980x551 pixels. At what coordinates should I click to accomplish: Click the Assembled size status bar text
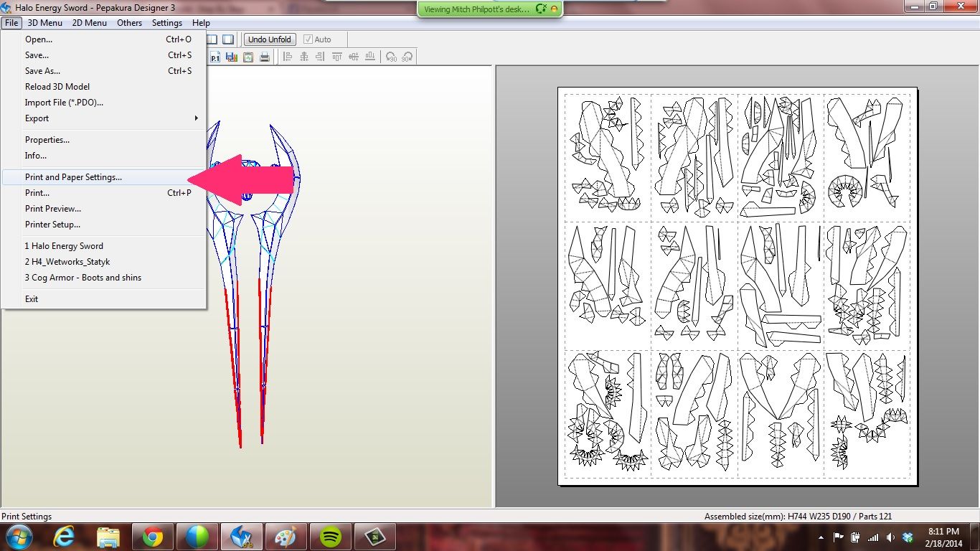point(798,517)
